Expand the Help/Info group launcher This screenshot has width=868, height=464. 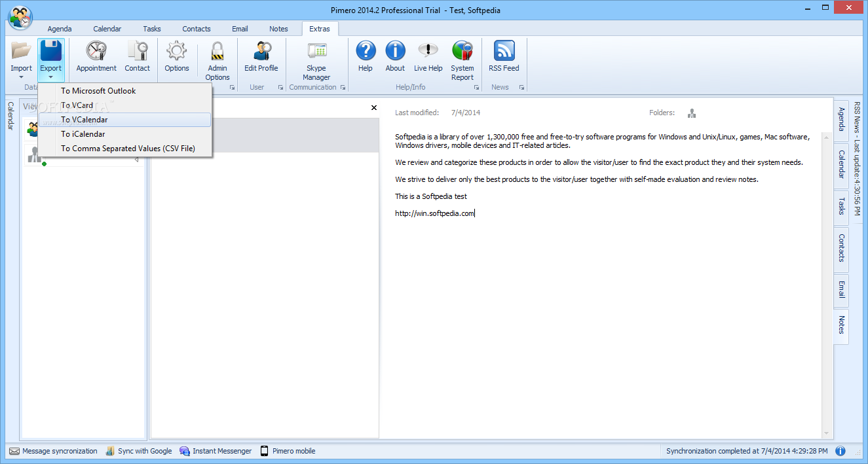[x=476, y=88]
